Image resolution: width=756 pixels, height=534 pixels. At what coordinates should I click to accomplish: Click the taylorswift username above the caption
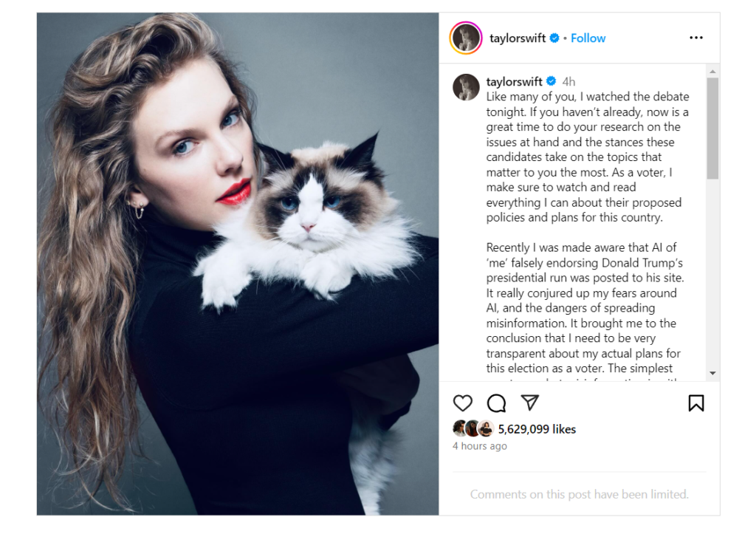514,81
